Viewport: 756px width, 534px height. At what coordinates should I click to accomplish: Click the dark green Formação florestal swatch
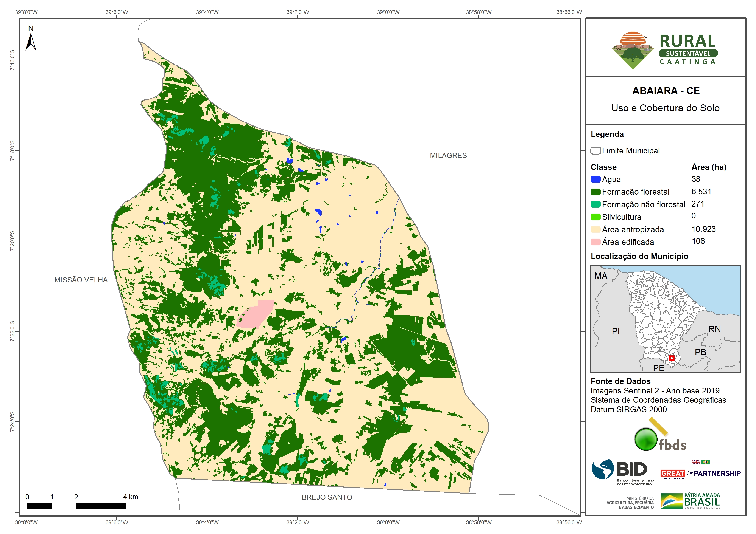595,192
